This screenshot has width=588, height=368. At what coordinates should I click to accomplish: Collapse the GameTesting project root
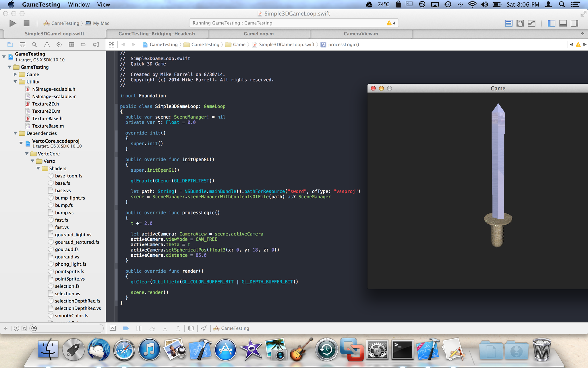[x=4, y=57]
